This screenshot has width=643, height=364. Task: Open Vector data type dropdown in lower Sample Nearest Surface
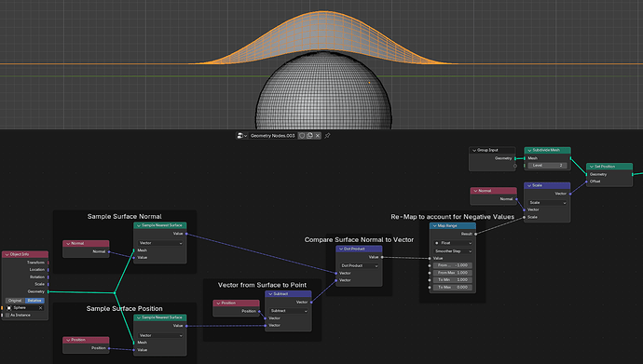(x=160, y=335)
